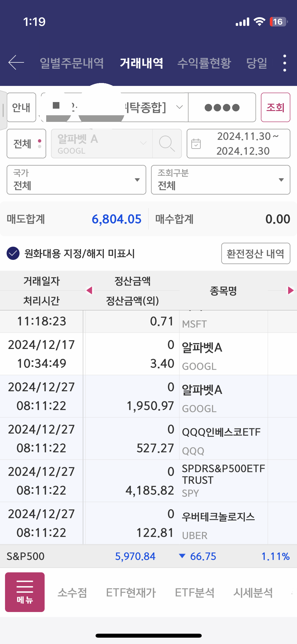Open the calendar date range picker icon
The height and width of the screenshot is (644, 297).
point(196,144)
